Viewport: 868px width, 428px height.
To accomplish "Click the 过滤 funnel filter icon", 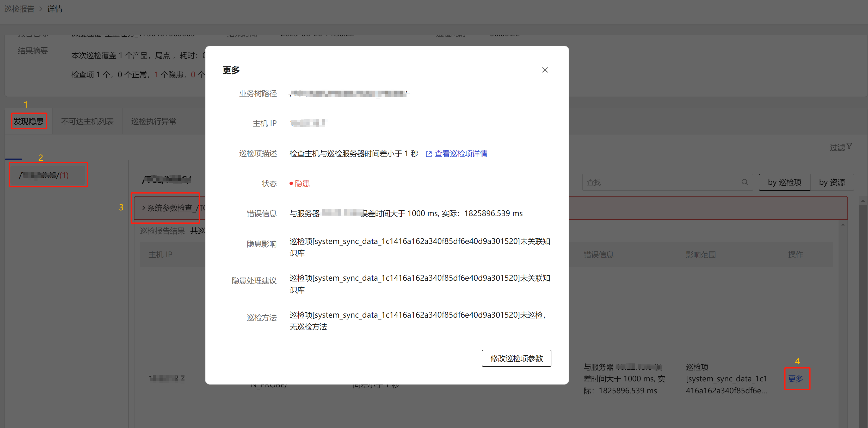I will [x=849, y=146].
